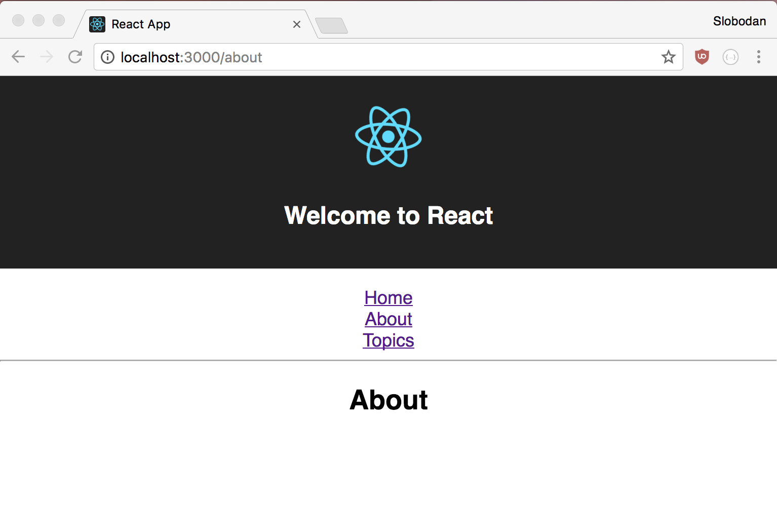Go to the Home link
Screen dimensions: 777x532
pos(388,298)
